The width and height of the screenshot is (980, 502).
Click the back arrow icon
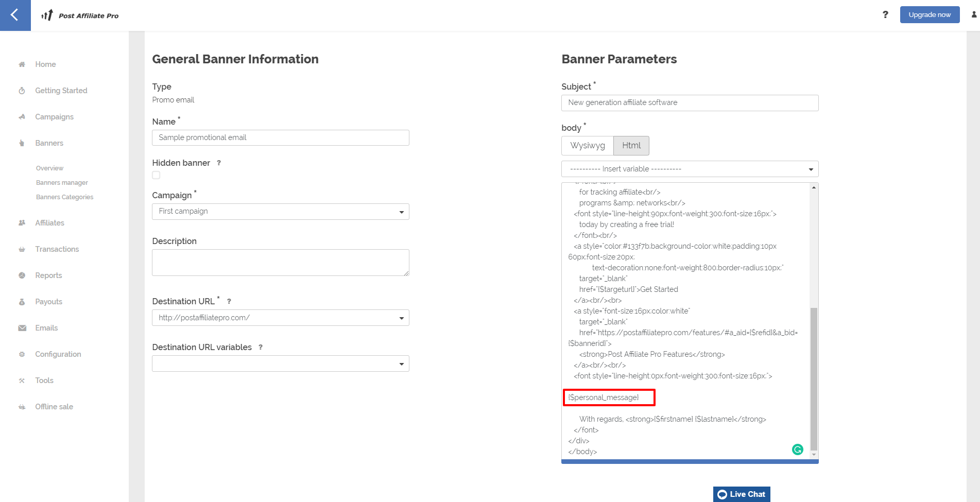click(x=15, y=15)
